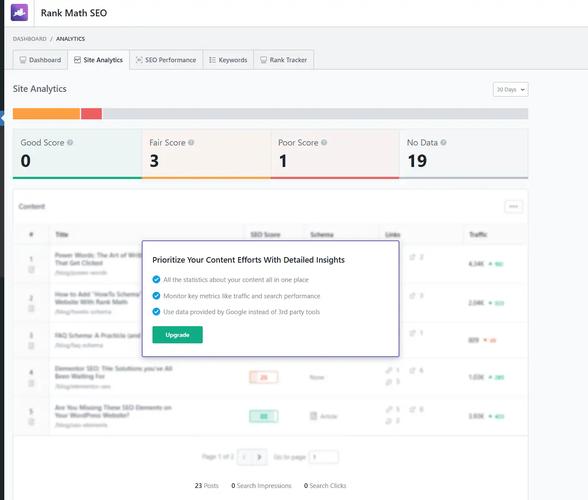Click the orange segment of the score bar
This screenshot has width=588, height=500.
click(46, 114)
